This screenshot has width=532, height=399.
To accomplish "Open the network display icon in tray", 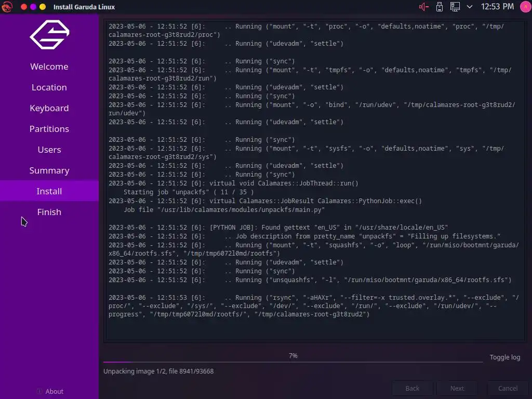I will click(455, 7).
